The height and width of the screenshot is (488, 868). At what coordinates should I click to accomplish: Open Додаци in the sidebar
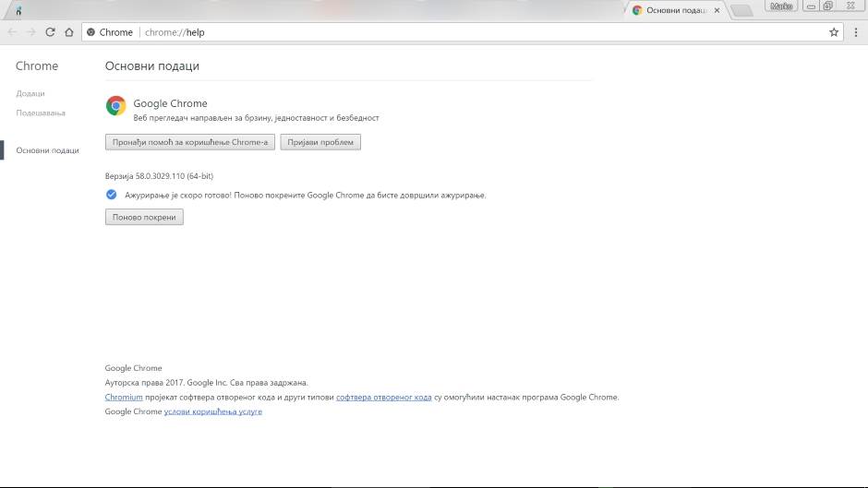pos(30,93)
